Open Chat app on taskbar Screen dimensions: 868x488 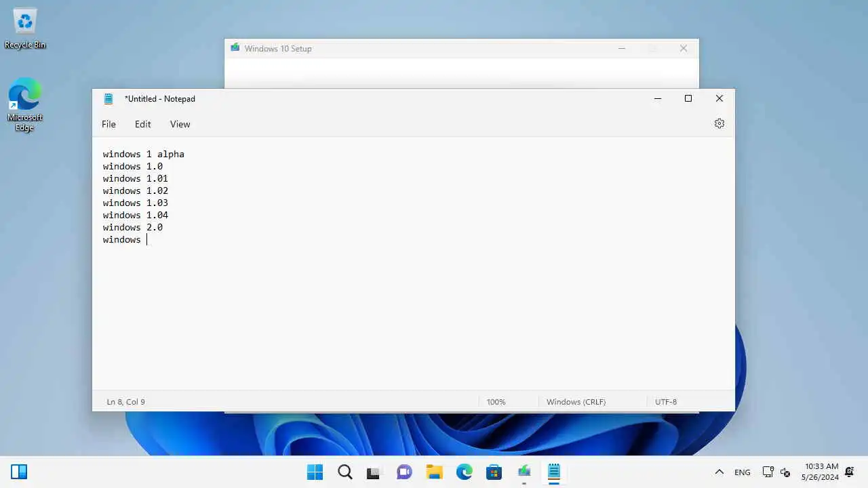[404, 472]
